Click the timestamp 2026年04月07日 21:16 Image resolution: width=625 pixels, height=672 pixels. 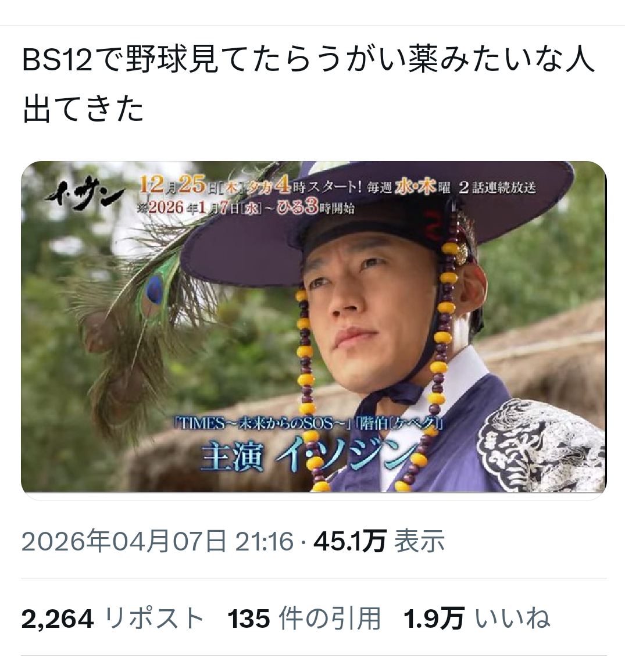point(158,541)
